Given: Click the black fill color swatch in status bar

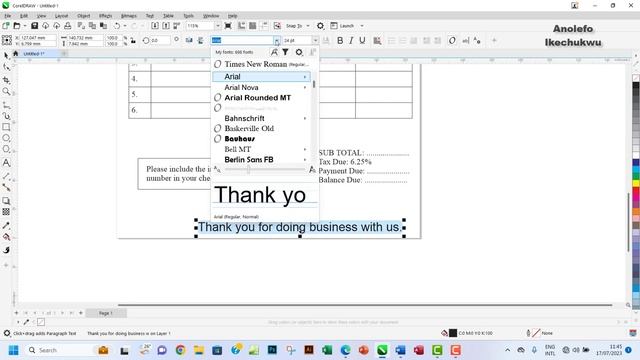Looking at the screenshot, I should pos(453,333).
